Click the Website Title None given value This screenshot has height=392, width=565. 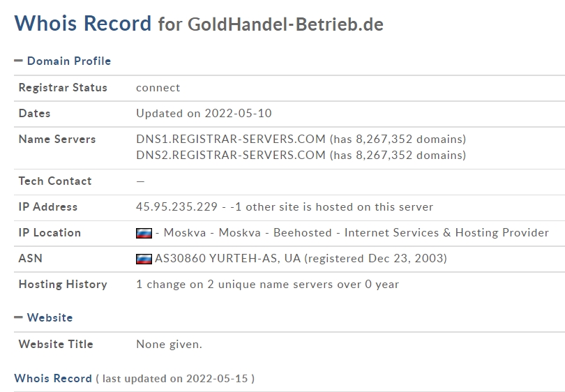click(169, 344)
